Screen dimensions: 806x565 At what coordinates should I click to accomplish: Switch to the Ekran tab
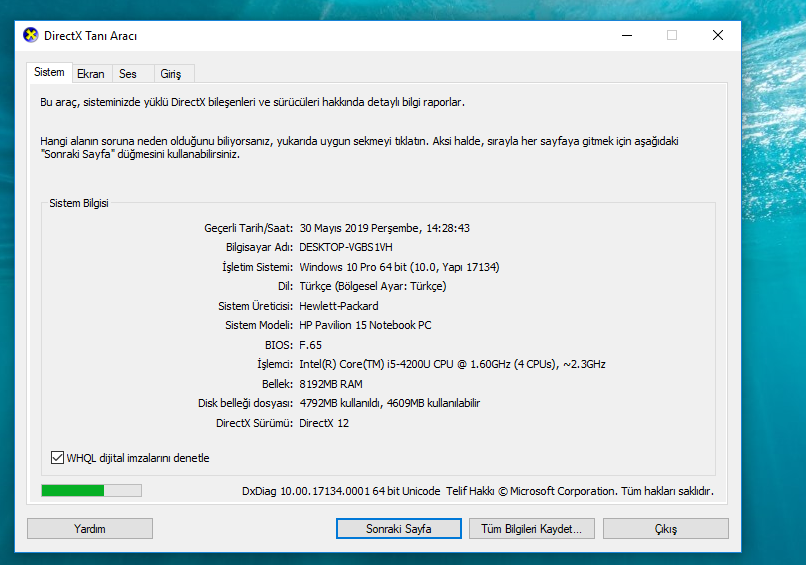pos(91,74)
